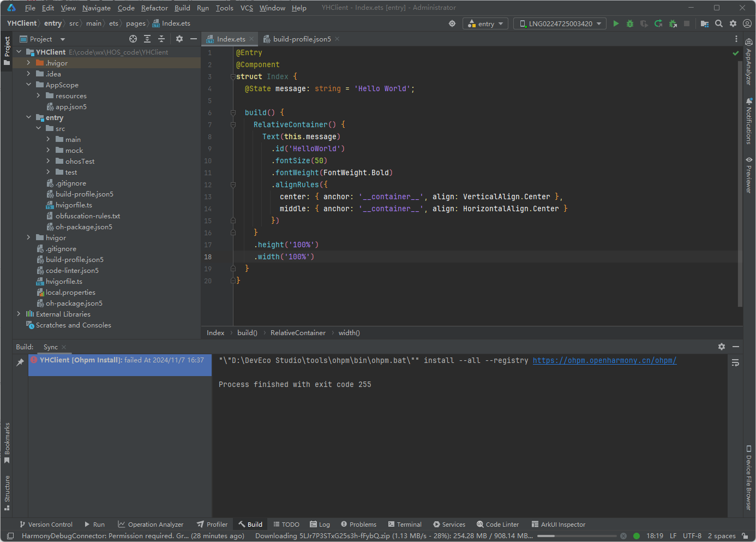The width and height of the screenshot is (756, 542).
Task: Select the Index.ets editor tab
Action: tap(230, 39)
